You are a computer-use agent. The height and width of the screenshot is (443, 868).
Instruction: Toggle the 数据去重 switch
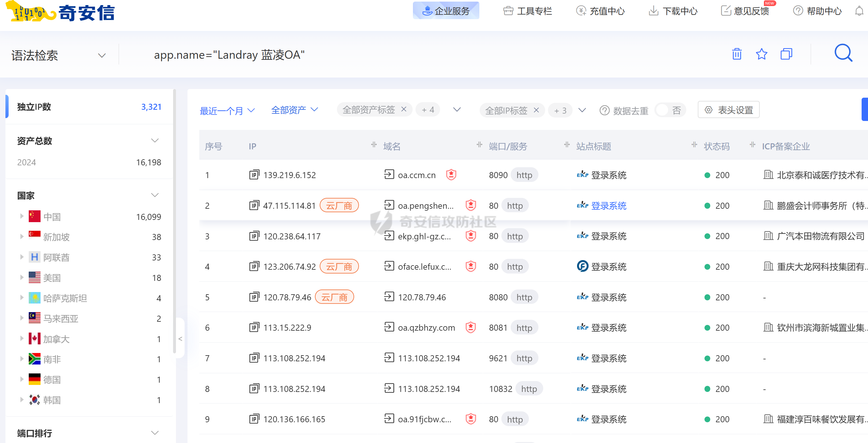[670, 110]
